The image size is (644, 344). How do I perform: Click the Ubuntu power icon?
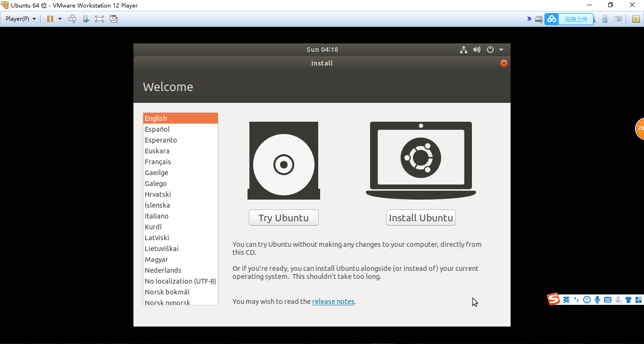click(490, 50)
